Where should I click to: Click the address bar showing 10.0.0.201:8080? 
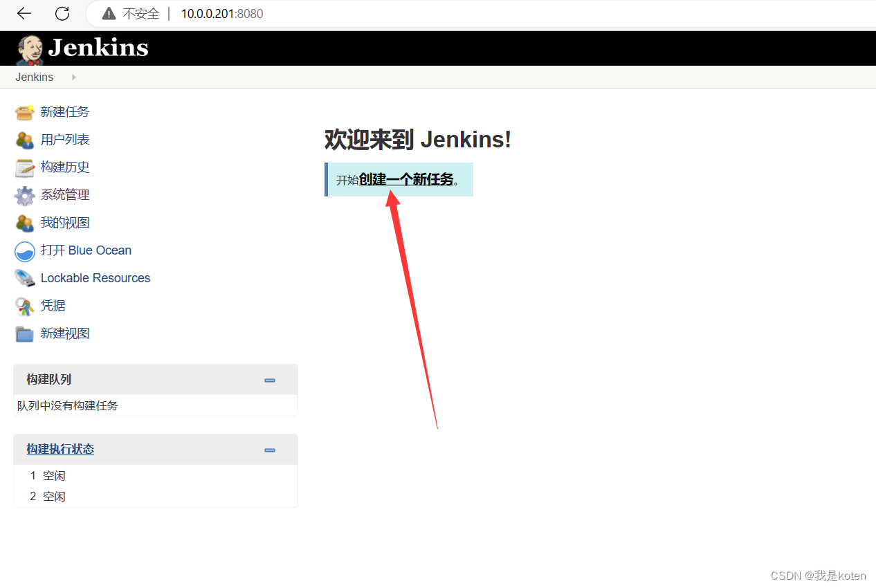pos(222,14)
